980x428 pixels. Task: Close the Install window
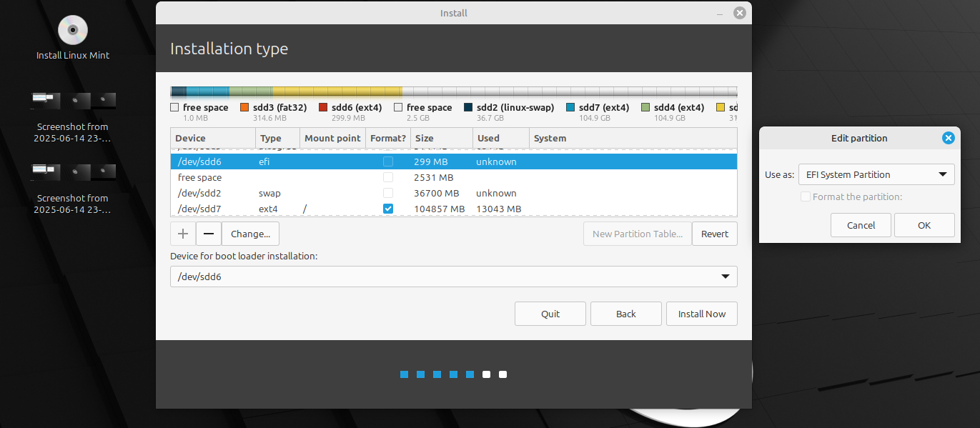pyautogui.click(x=739, y=13)
